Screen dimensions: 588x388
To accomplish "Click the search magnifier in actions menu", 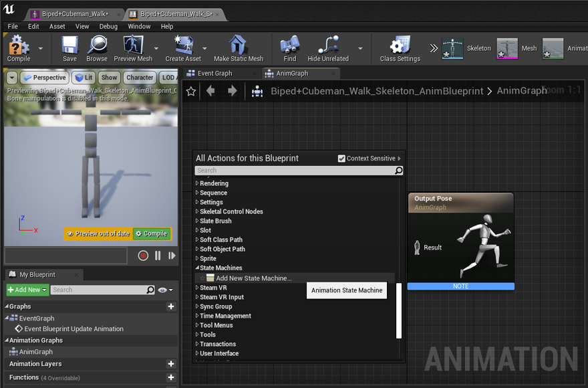I will 399,171.
